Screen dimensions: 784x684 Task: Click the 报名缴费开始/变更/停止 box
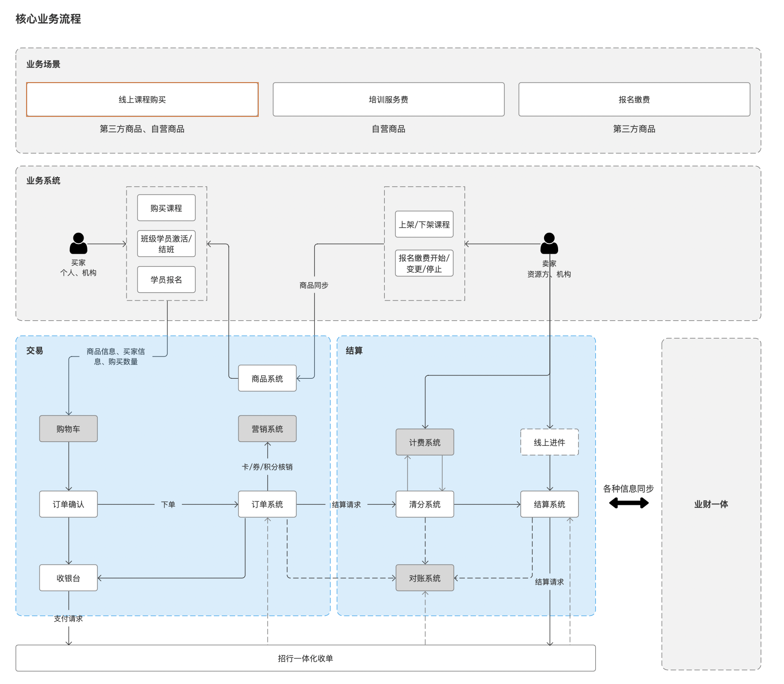click(424, 263)
